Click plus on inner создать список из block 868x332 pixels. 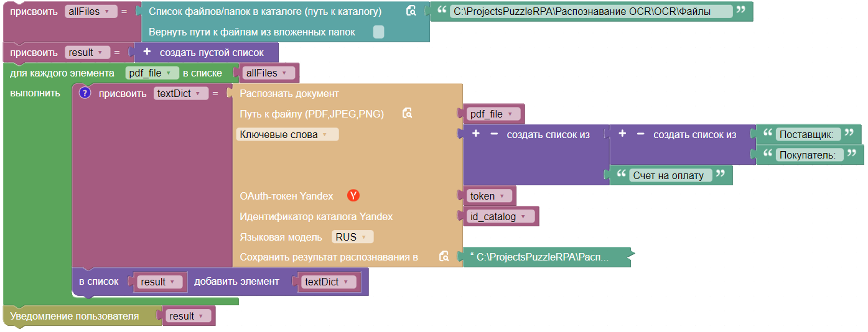point(622,134)
